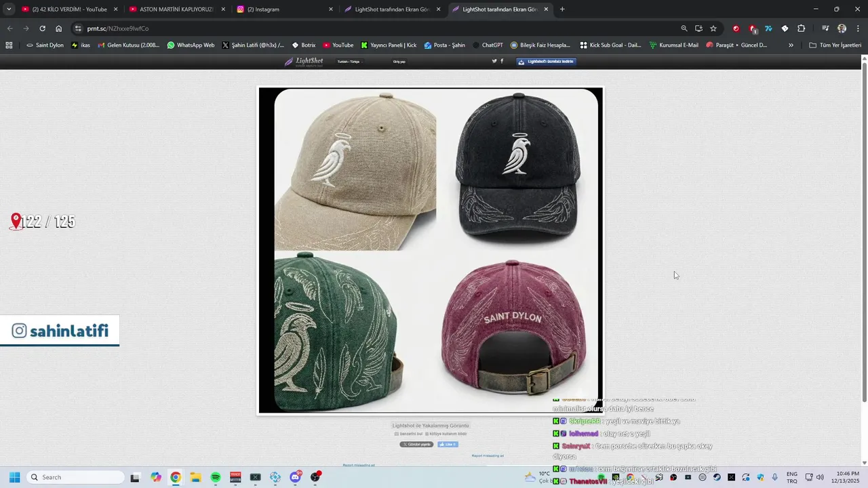868x488 pixels.
Task: Open the Extensions puzzle-piece menu
Action: (801, 28)
